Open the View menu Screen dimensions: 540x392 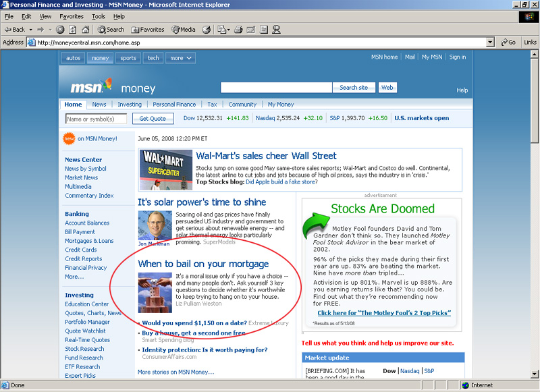(x=45, y=16)
